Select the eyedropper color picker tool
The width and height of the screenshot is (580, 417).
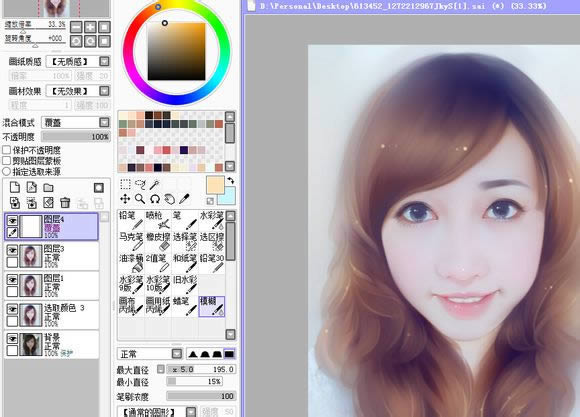(x=184, y=199)
